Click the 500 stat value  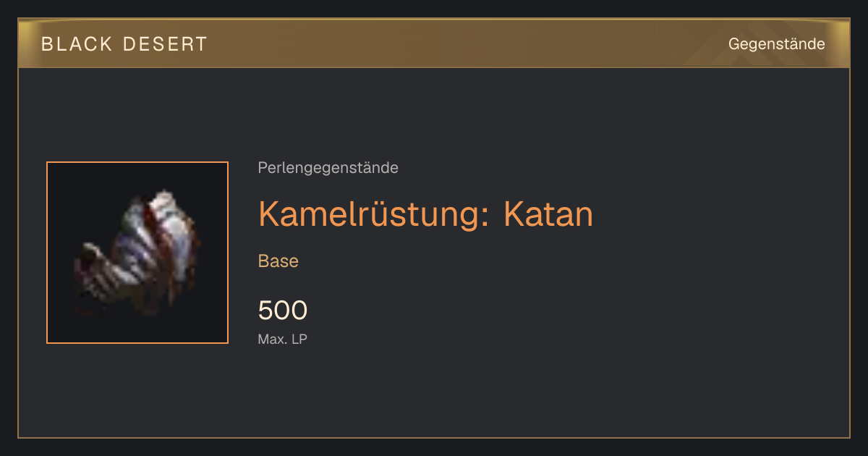tap(283, 311)
